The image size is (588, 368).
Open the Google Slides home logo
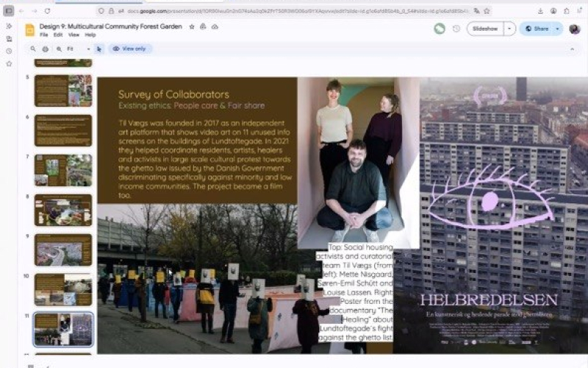click(29, 30)
